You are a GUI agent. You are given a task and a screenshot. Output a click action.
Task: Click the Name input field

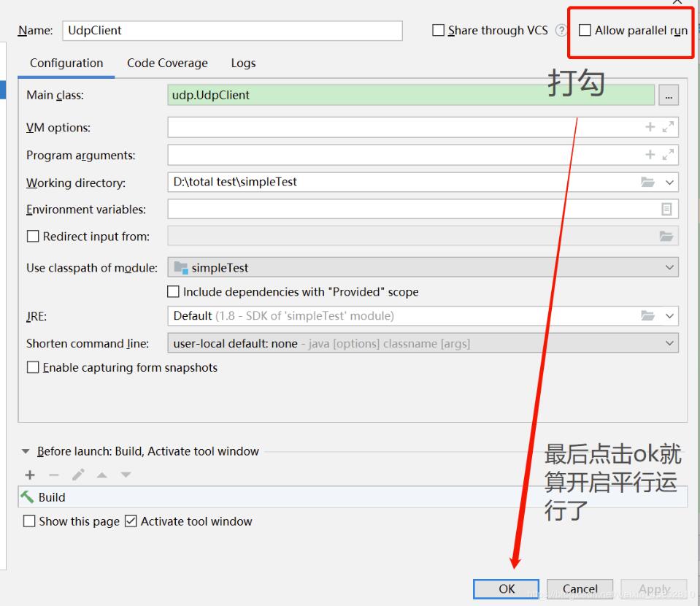[x=232, y=31]
